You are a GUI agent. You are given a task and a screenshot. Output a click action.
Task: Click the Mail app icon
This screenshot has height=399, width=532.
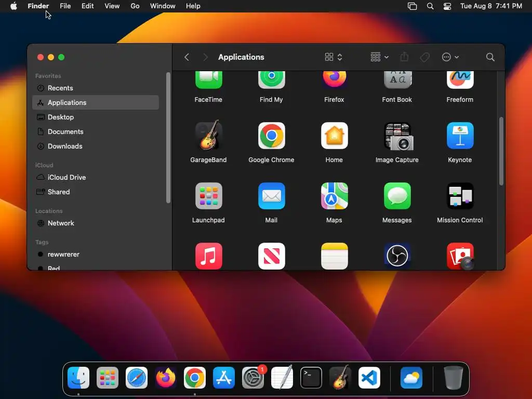271,196
